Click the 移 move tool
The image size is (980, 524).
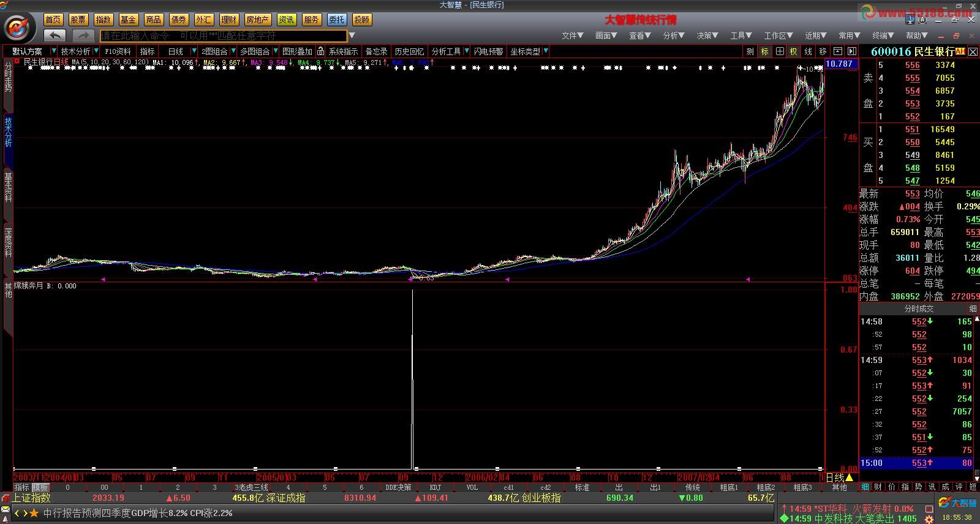[x=823, y=51]
